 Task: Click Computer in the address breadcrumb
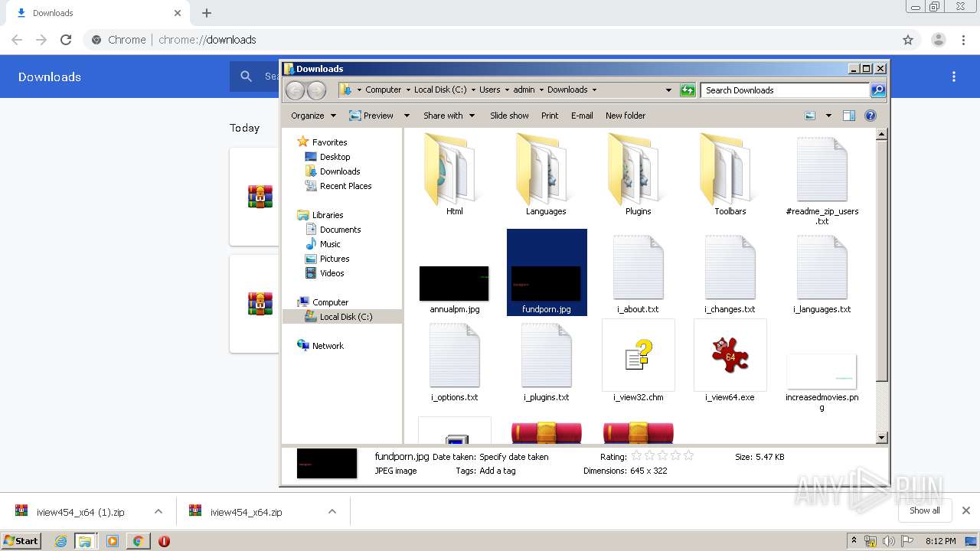pos(383,90)
